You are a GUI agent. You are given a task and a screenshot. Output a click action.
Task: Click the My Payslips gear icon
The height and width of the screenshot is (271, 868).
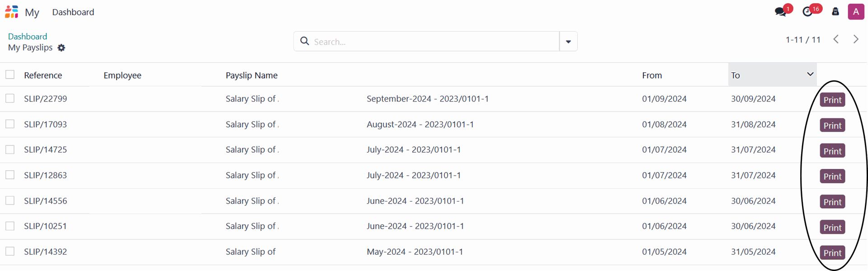point(61,48)
